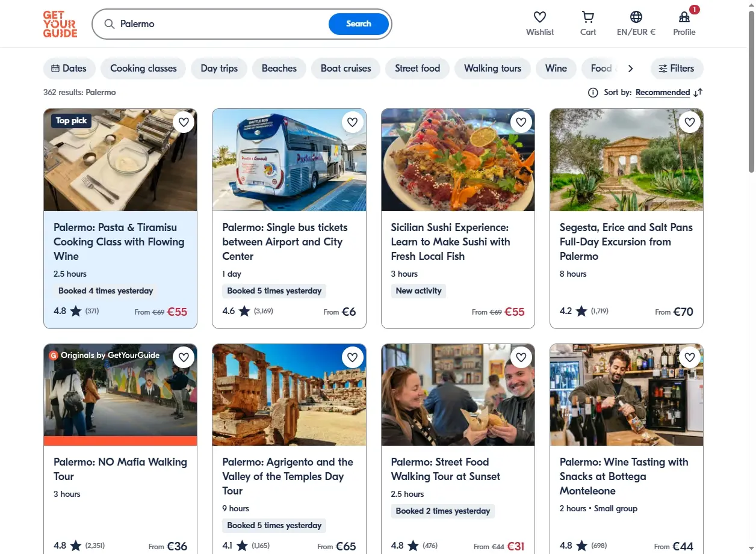Image resolution: width=756 pixels, height=554 pixels.
Task: Click the blue Search button
Action: tap(359, 24)
